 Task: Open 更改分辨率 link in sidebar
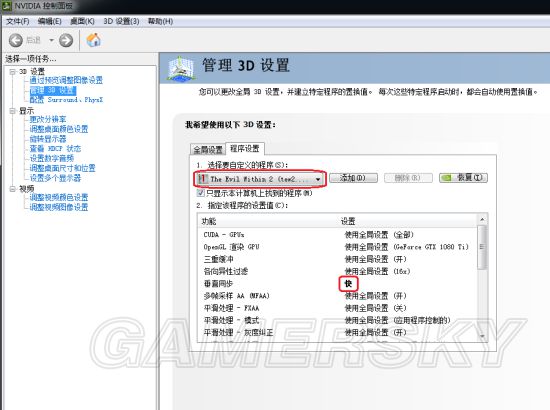[x=48, y=119]
